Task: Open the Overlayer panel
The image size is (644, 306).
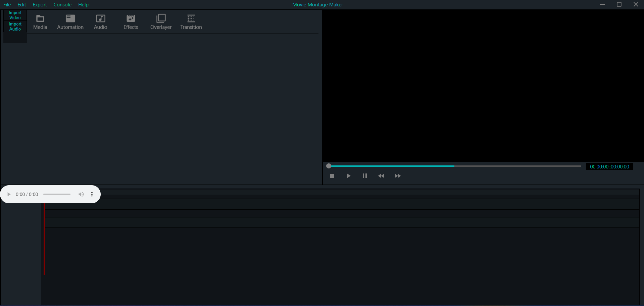Action: tap(161, 22)
